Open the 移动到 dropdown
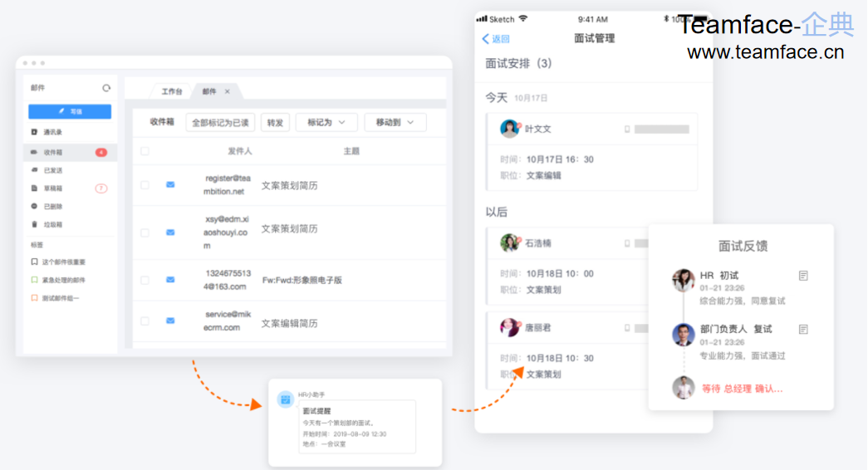The width and height of the screenshot is (868, 470). pos(395,122)
